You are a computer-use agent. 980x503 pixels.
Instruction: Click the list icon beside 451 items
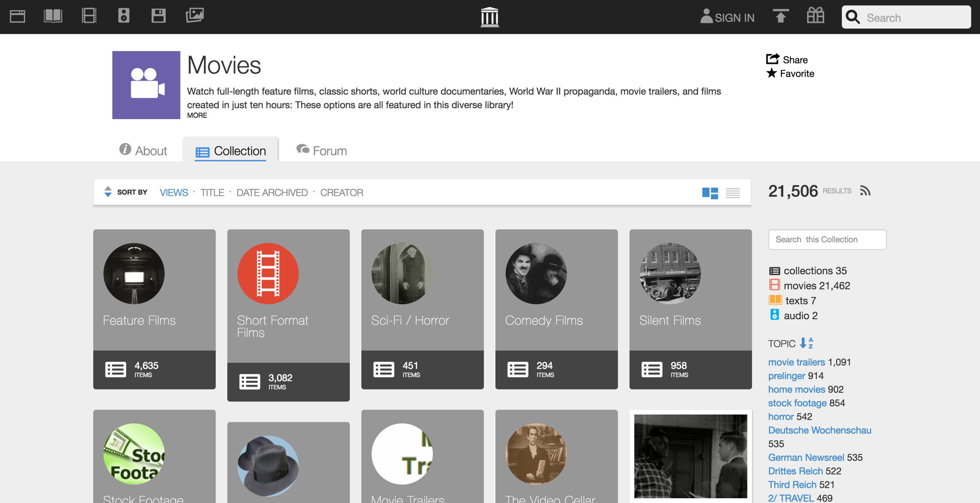pos(384,369)
